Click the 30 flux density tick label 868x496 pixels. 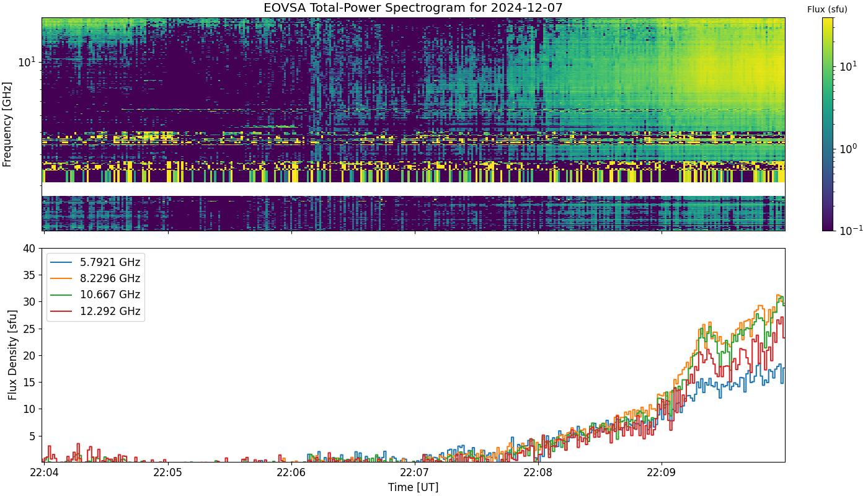click(x=29, y=302)
